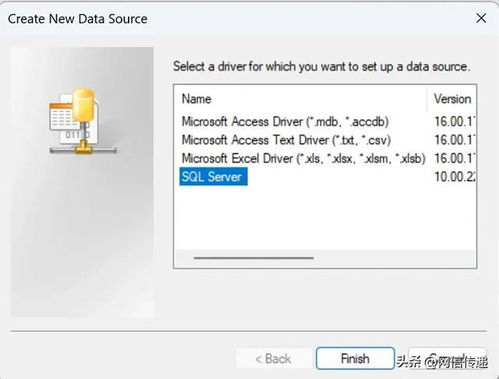Select Microsoft Access Driver (*.mdb, *.accdb)
The height and width of the screenshot is (379, 499).
[285, 122]
